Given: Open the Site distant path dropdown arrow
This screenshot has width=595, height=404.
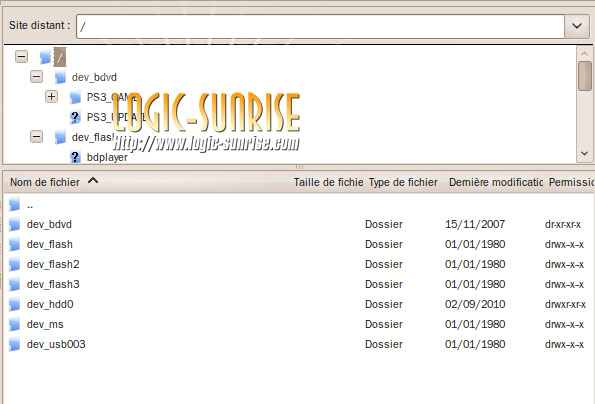Looking at the screenshot, I should click(577, 26).
